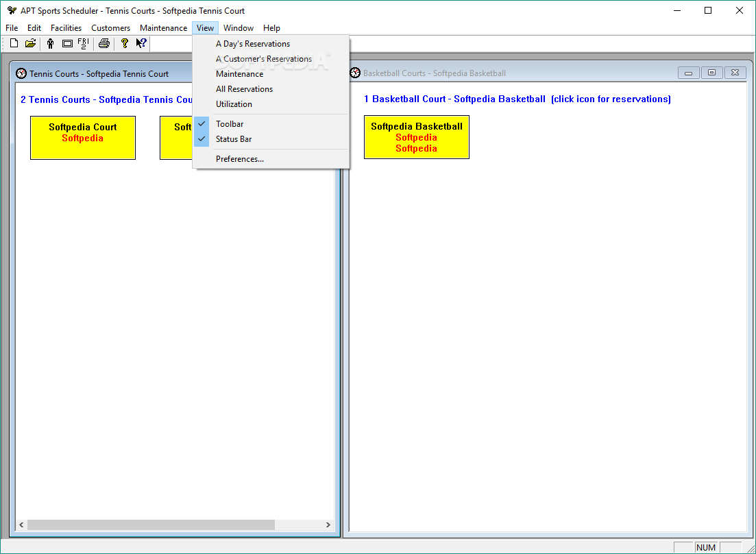The width and height of the screenshot is (756, 554).
Task: Collapse the open View menu
Action: pyautogui.click(x=205, y=28)
